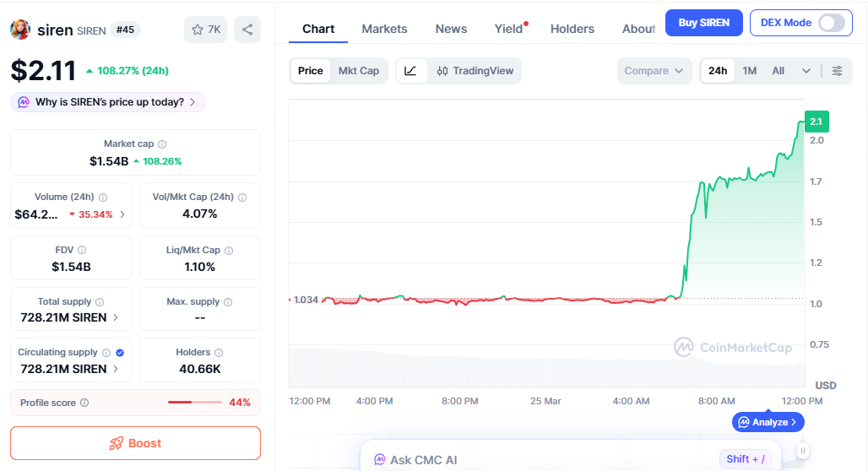Open the Compare dropdown
This screenshot has width=868, height=471.
click(654, 71)
